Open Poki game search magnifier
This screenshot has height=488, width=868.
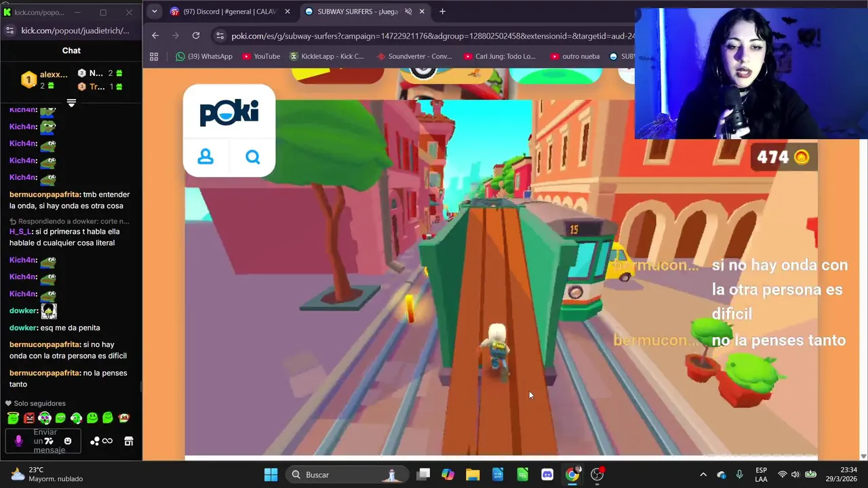click(253, 157)
